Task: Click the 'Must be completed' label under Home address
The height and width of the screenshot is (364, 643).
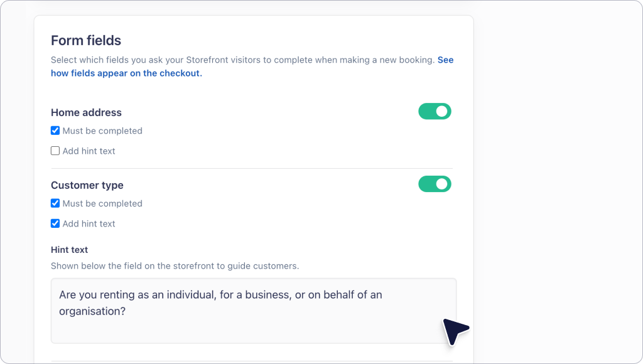Action: 102,131
